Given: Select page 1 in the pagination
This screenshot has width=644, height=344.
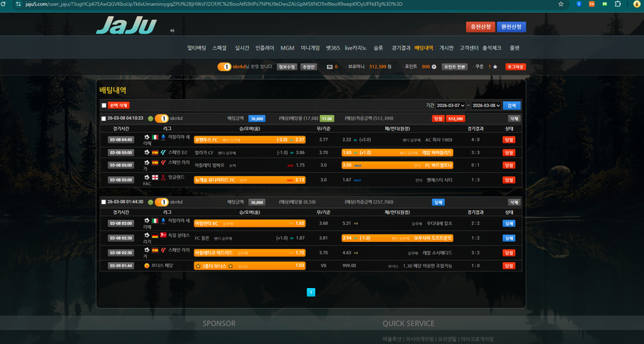Looking at the screenshot, I should pyautogui.click(x=311, y=292).
